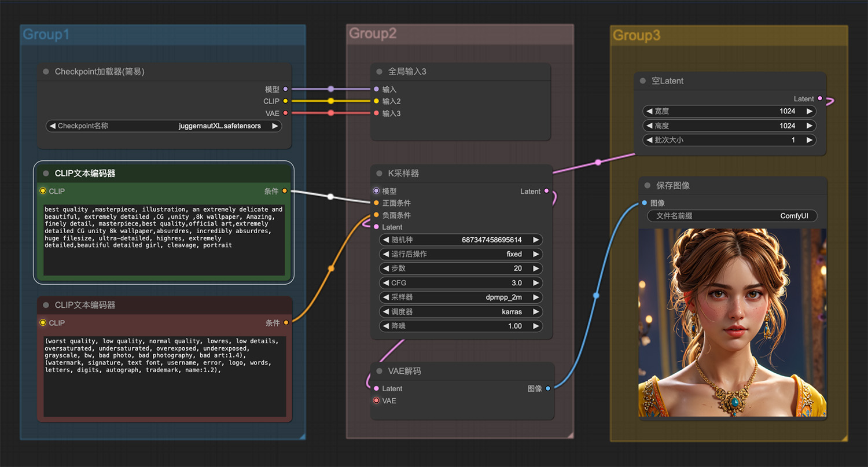Click the 图像 input socket on 保存图像
Screen dimensions: 868x467
tap(645, 203)
